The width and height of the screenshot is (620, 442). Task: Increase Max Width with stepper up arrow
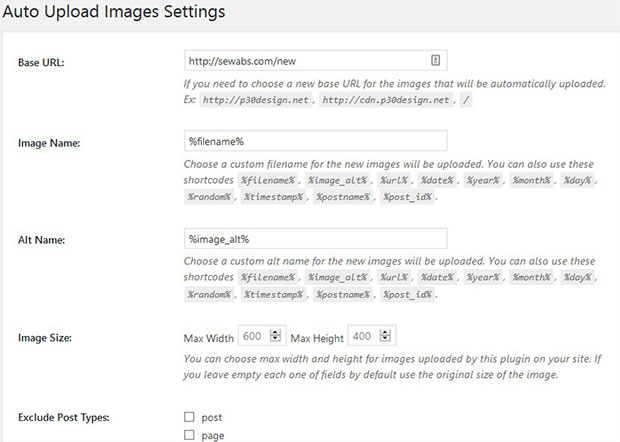point(275,332)
